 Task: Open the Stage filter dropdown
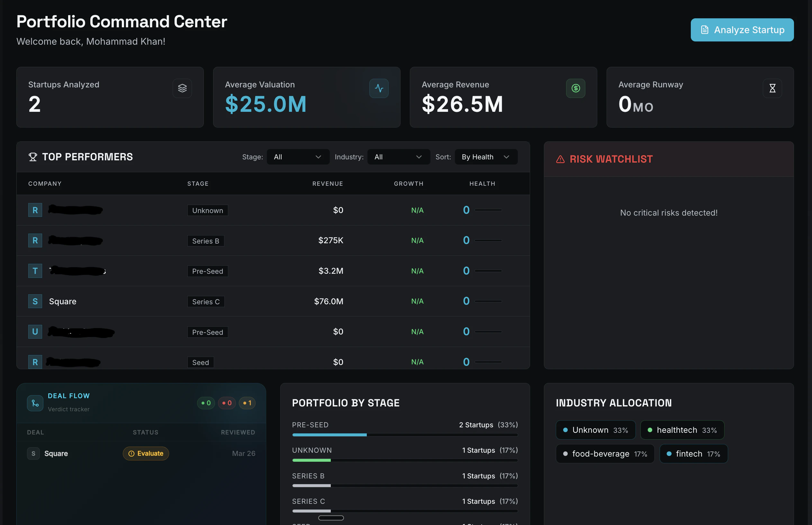(298, 157)
